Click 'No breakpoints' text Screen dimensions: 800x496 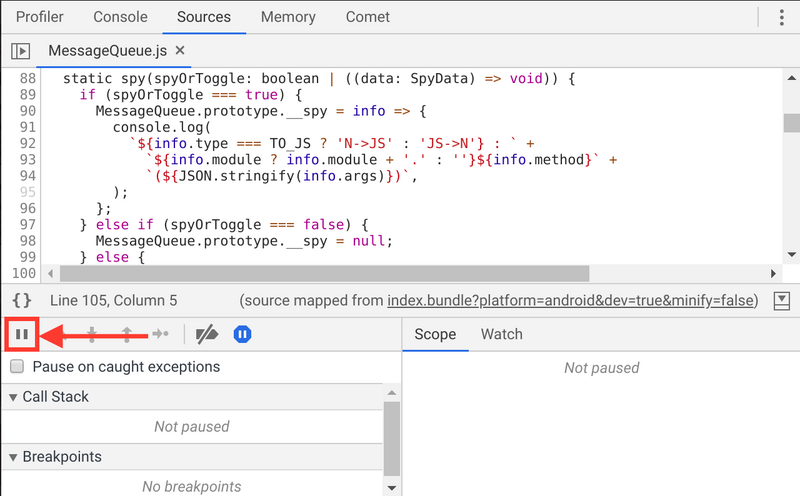click(x=192, y=487)
